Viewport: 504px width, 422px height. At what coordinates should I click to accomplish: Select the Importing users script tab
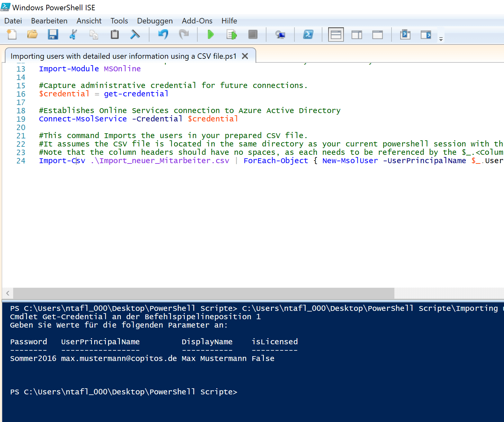click(x=123, y=56)
